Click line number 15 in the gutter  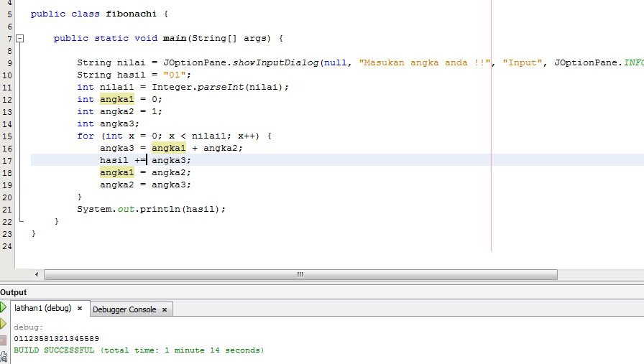pyautogui.click(x=7, y=136)
